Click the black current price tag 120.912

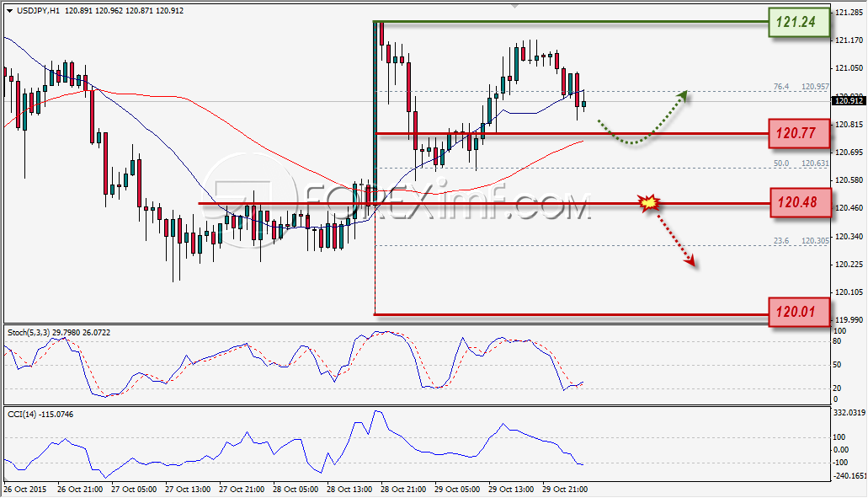click(849, 101)
